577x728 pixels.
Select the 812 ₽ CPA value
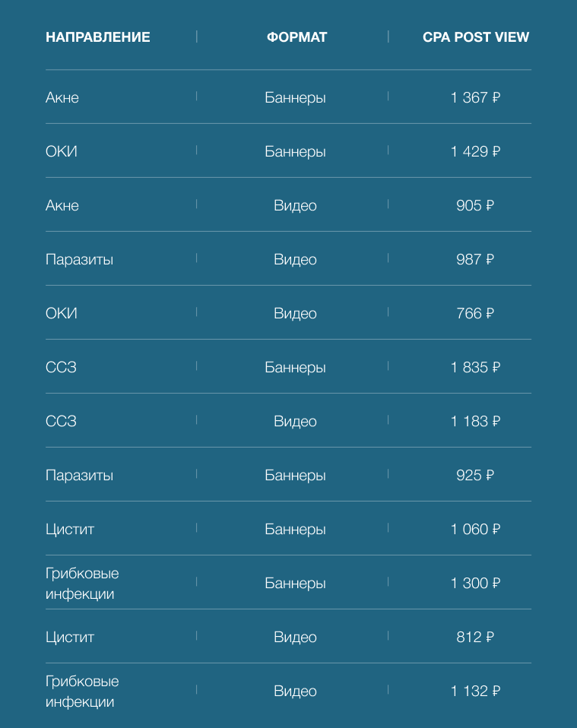pos(475,637)
